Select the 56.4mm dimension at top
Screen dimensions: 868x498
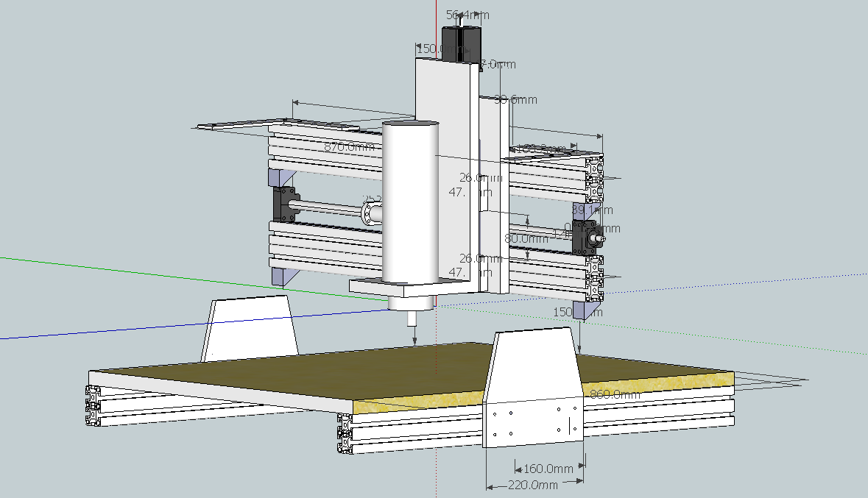pyautogui.click(x=467, y=15)
